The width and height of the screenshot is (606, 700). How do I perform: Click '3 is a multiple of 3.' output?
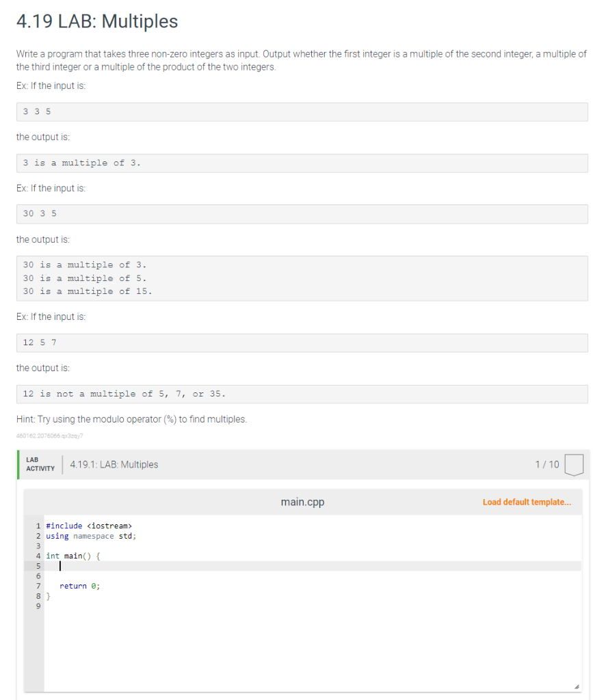coord(81,163)
